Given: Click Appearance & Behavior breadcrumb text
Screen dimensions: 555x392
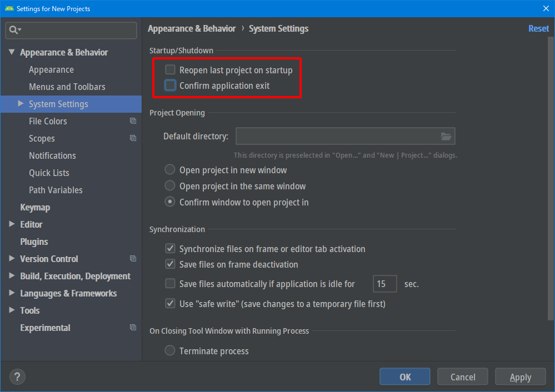Looking at the screenshot, I should click(192, 29).
